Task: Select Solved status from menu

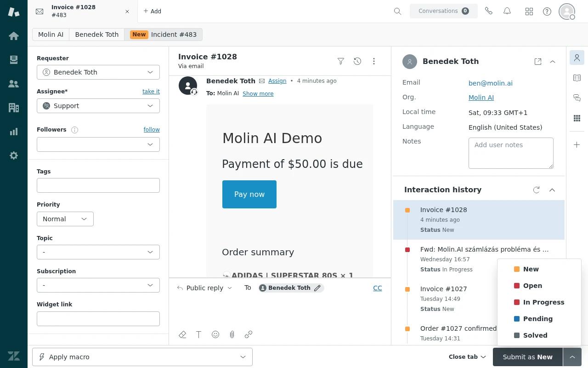Action: pyautogui.click(x=539, y=335)
